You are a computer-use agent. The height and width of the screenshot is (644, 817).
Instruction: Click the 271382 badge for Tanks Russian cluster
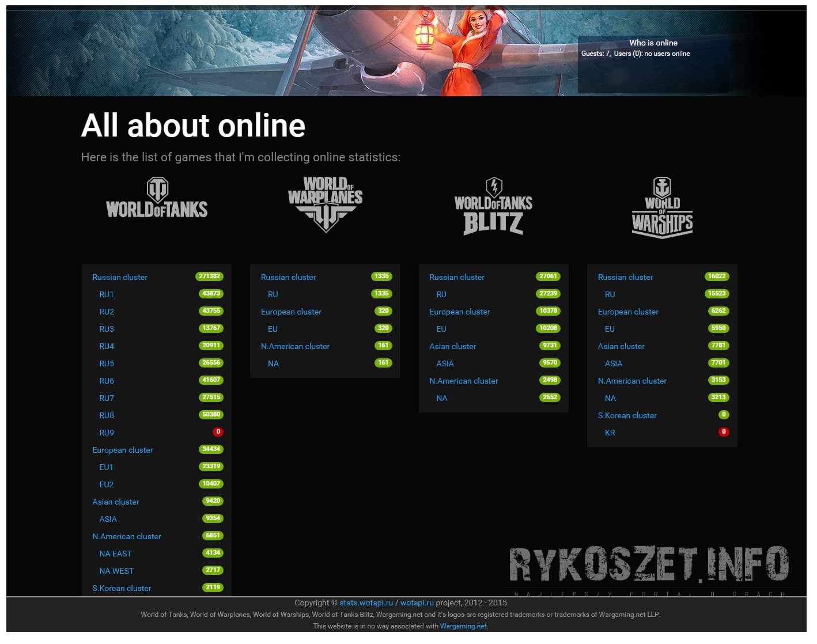click(x=210, y=276)
